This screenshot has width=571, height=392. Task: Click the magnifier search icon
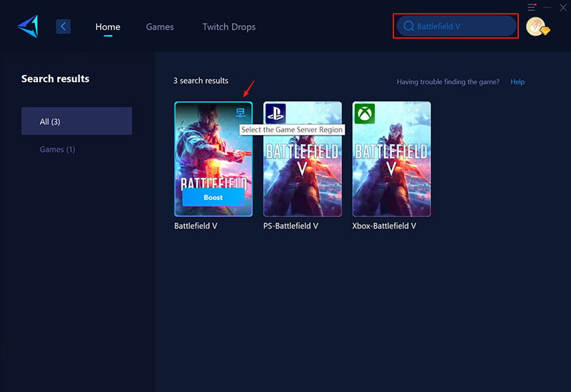point(408,26)
